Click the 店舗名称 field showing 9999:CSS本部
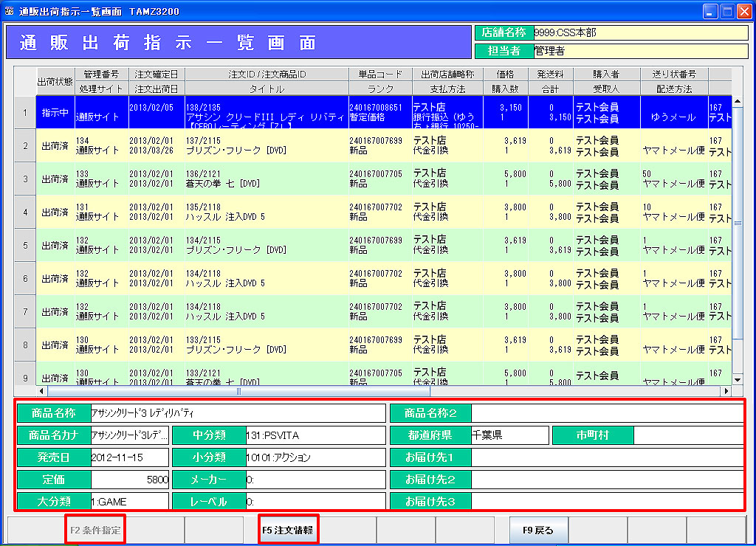The height and width of the screenshot is (546, 756). [639, 33]
